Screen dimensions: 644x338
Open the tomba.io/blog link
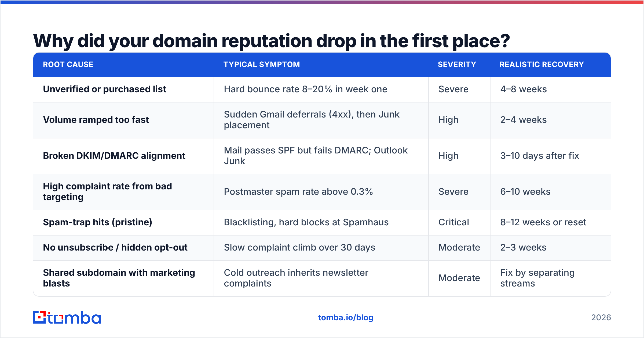[346, 318]
